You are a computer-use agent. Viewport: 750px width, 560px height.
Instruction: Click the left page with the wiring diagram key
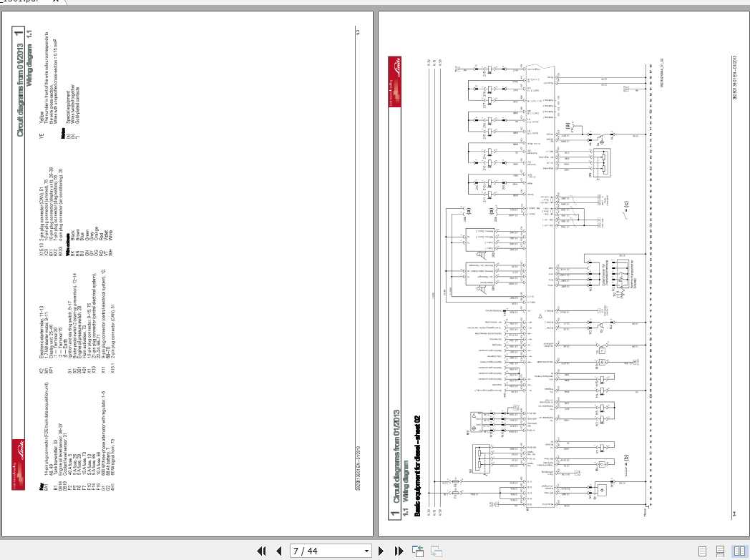[x=187, y=274]
